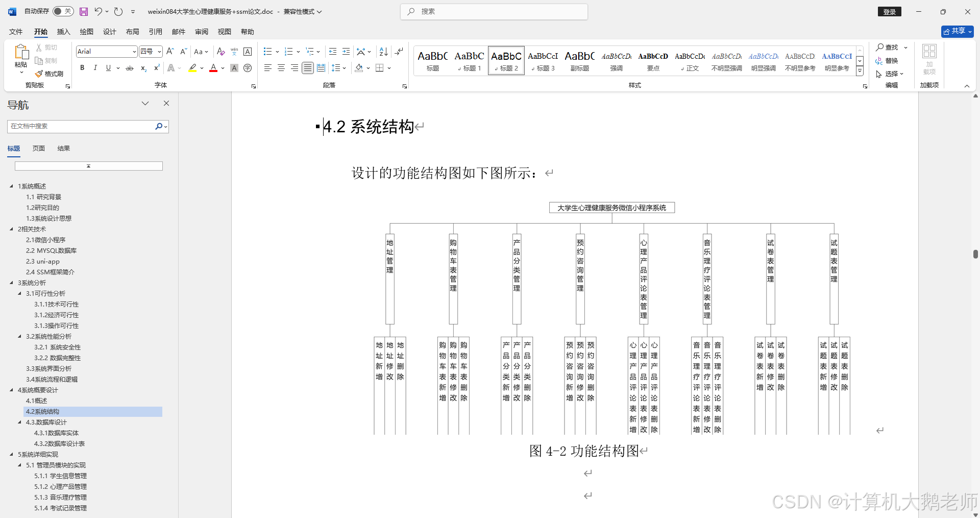The height and width of the screenshot is (518, 980).
Task: Switch to the 页面 tab in navigation
Action: (x=39, y=149)
